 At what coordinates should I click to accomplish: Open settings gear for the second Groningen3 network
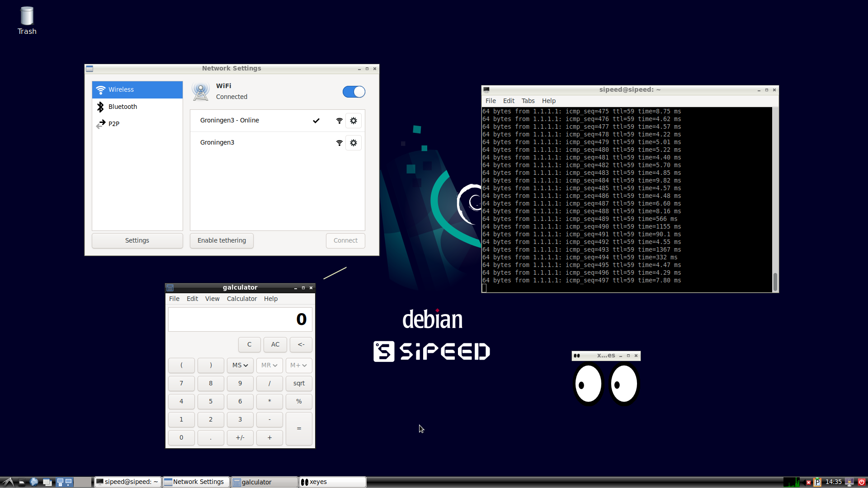[354, 143]
